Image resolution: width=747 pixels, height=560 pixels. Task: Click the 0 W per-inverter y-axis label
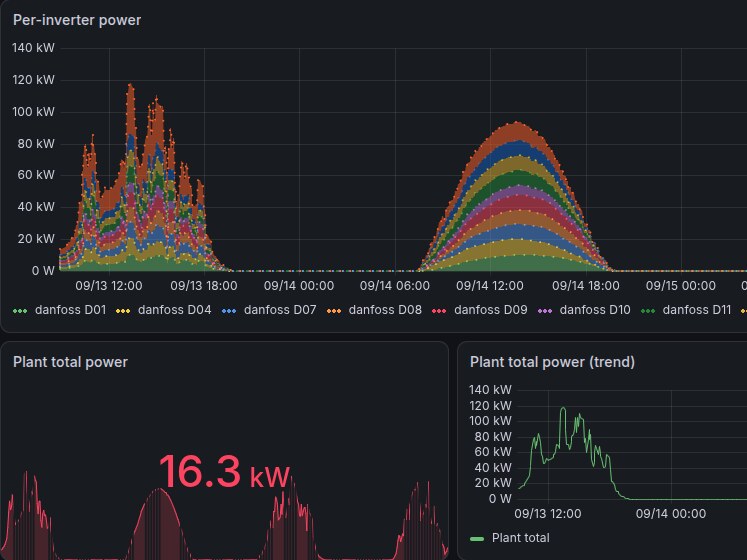[x=43, y=271]
